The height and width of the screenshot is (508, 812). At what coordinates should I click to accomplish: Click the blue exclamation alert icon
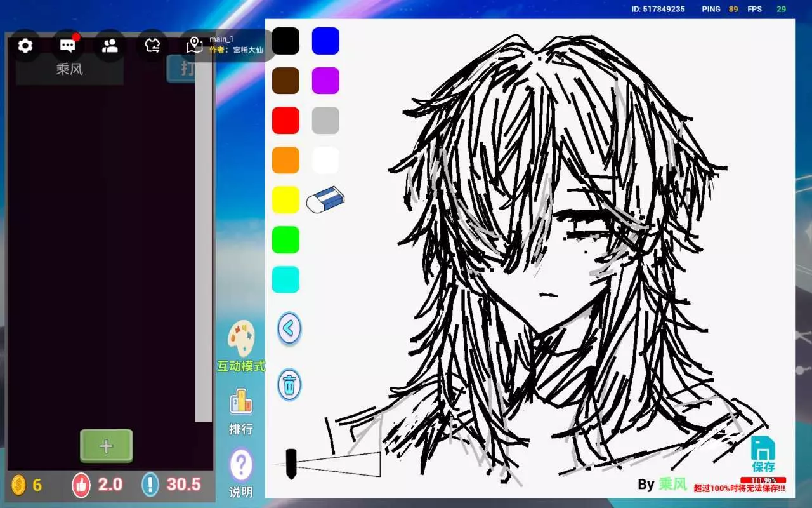tap(150, 485)
